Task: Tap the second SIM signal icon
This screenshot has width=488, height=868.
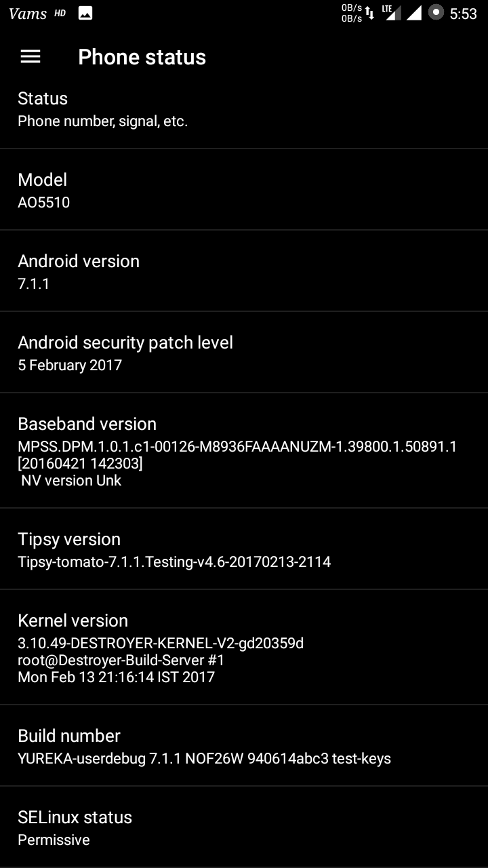Action: 414,13
